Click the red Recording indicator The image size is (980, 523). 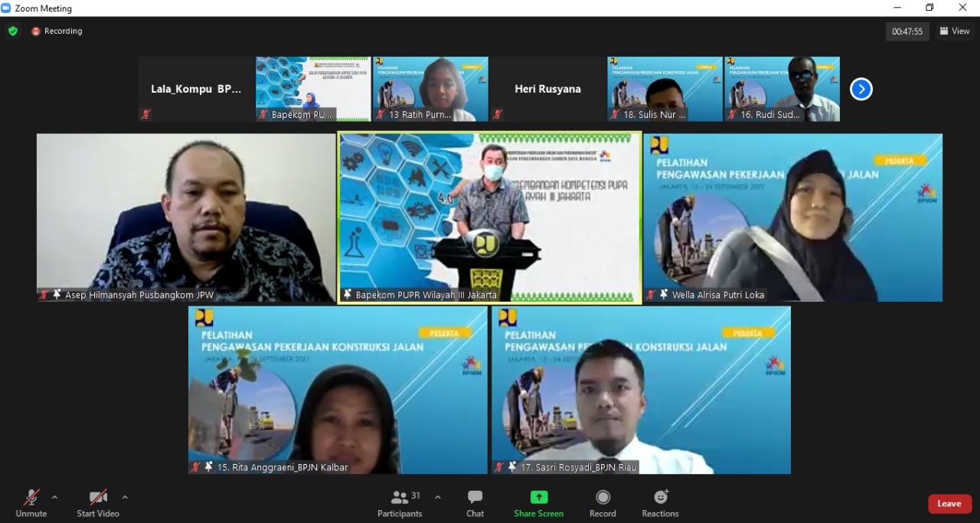[57, 31]
